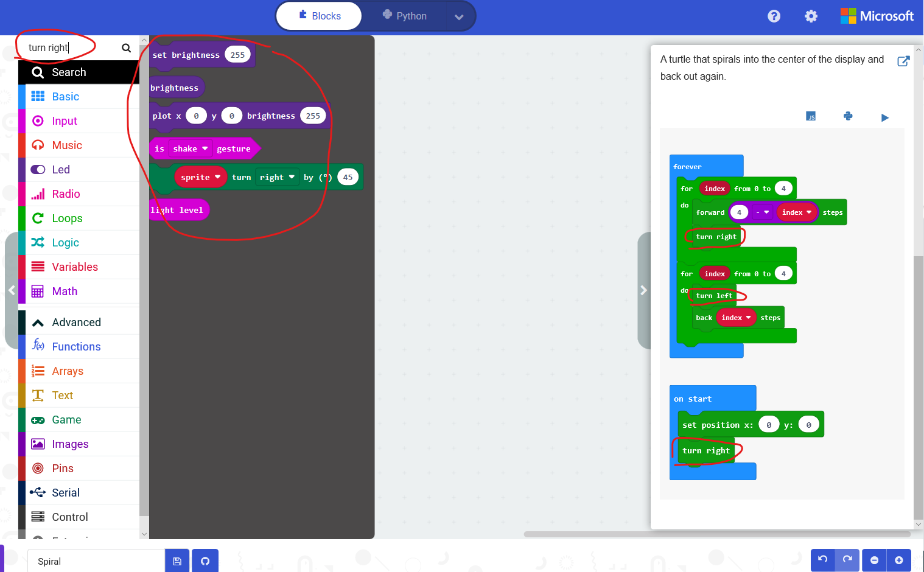This screenshot has width=924, height=572.
Task: Open the Variables toolbox category
Action: 75,267
